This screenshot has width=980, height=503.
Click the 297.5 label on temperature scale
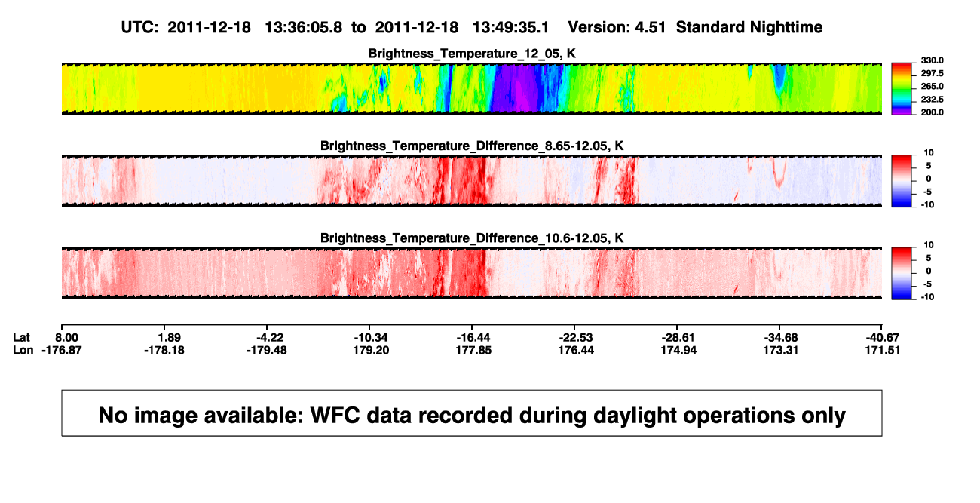[x=932, y=73]
